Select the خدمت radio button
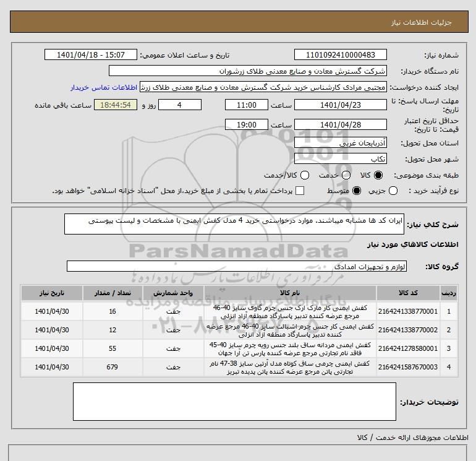Image resolution: width=476 pixels, height=461 pixels. coord(346,175)
